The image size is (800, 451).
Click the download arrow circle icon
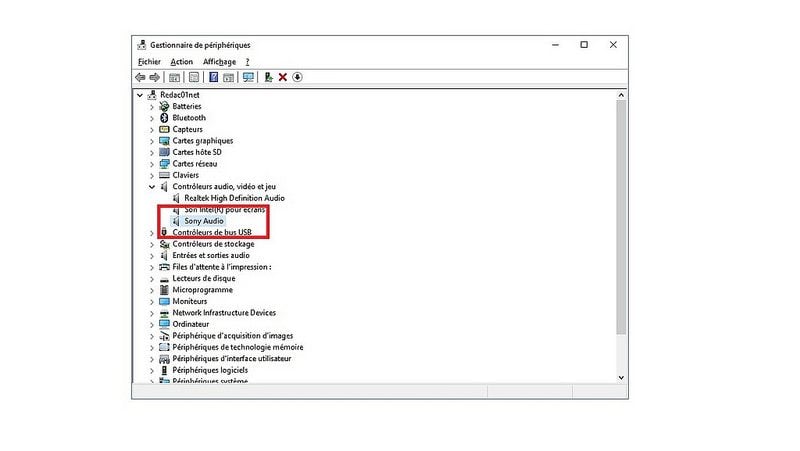click(297, 77)
